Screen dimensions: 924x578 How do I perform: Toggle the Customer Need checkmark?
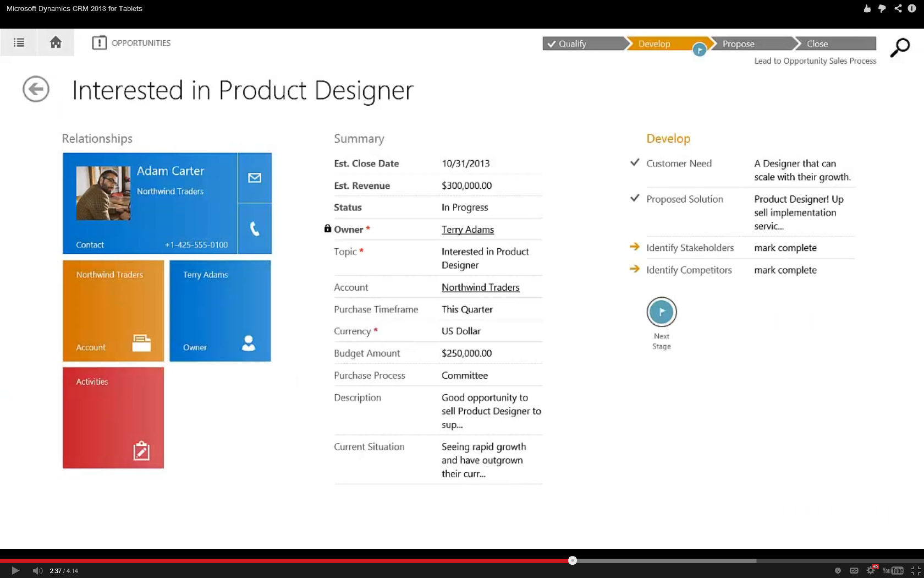tap(635, 162)
